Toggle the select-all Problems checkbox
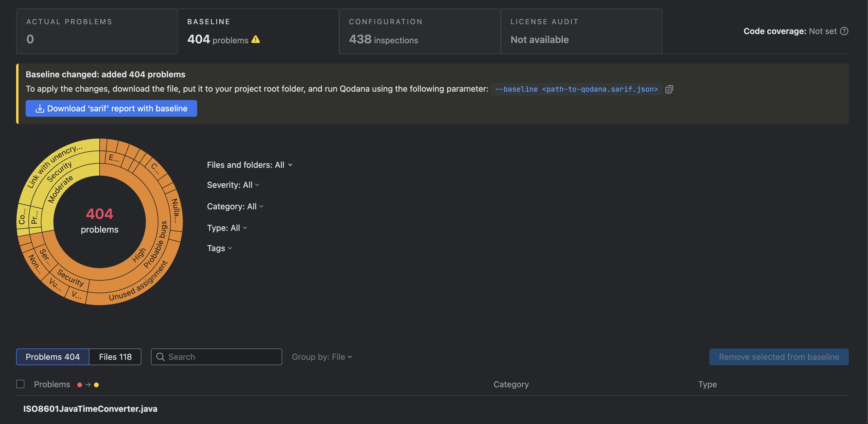 (20, 384)
